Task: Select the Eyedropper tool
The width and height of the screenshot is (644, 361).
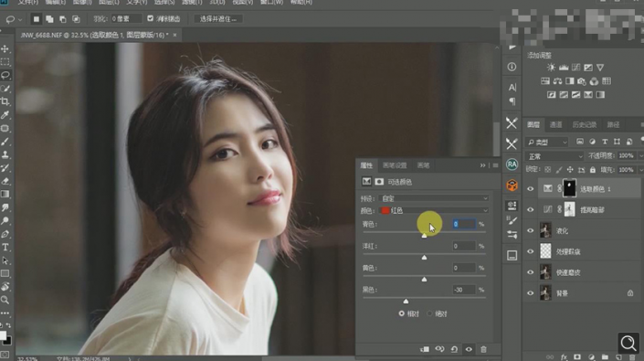Action: point(5,115)
